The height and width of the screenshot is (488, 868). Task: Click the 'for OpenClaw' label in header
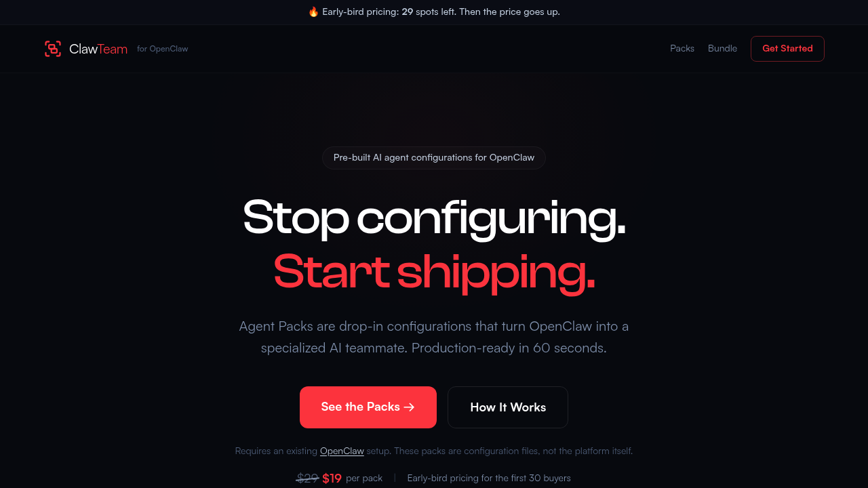[x=163, y=49]
